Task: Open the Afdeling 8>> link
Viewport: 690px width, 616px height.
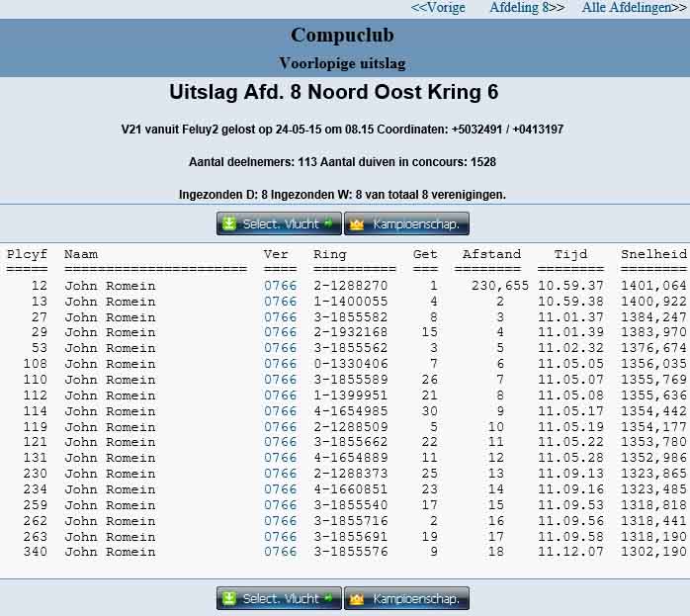Action: (527, 8)
